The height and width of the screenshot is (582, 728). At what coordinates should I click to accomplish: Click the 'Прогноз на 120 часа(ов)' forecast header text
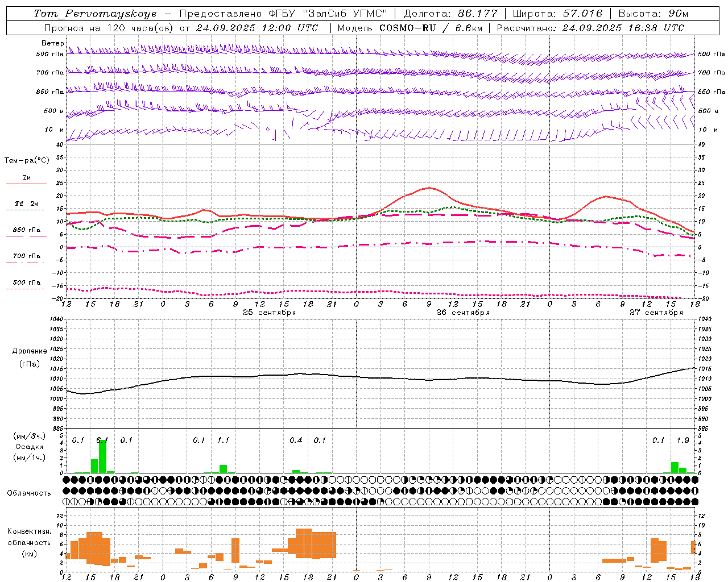tap(109, 28)
